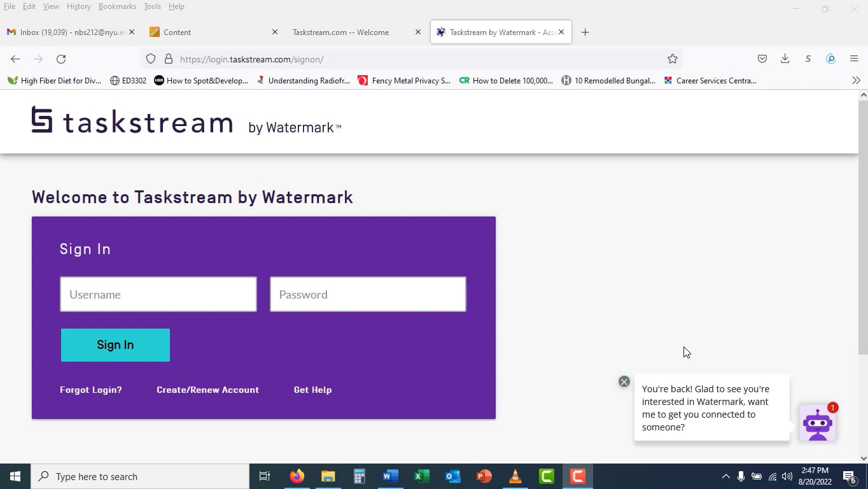The width and height of the screenshot is (868, 489).
Task: Close the Taskstream by Watermark tab
Action: 561,32
